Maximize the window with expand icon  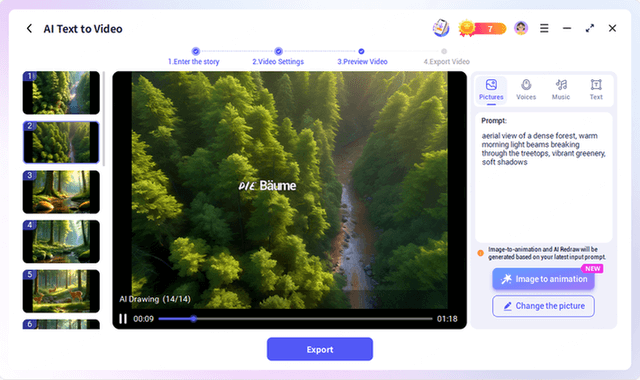click(x=589, y=28)
